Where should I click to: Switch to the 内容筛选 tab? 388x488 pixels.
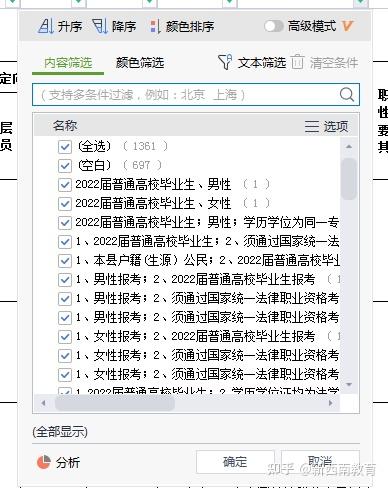68,63
